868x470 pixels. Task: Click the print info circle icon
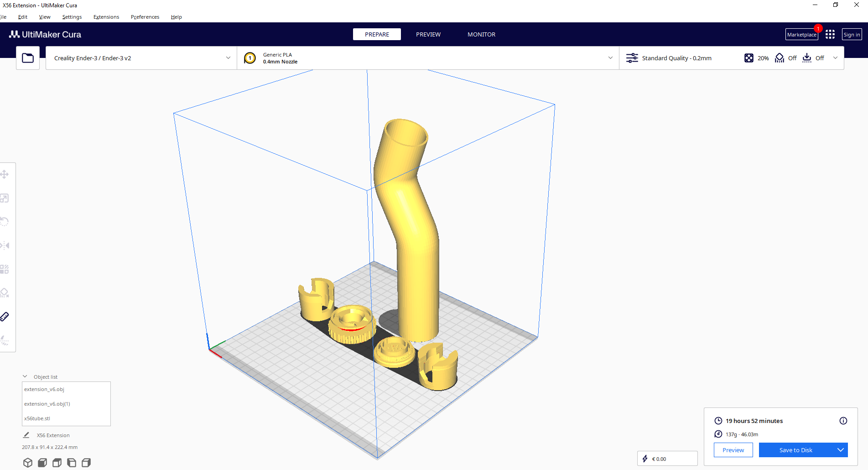pos(843,421)
